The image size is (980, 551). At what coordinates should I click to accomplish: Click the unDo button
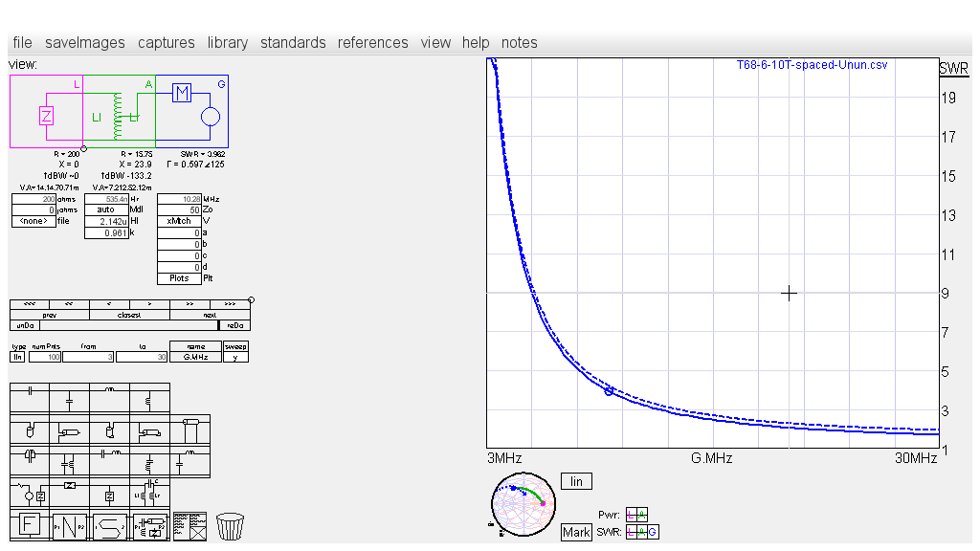[x=25, y=325]
